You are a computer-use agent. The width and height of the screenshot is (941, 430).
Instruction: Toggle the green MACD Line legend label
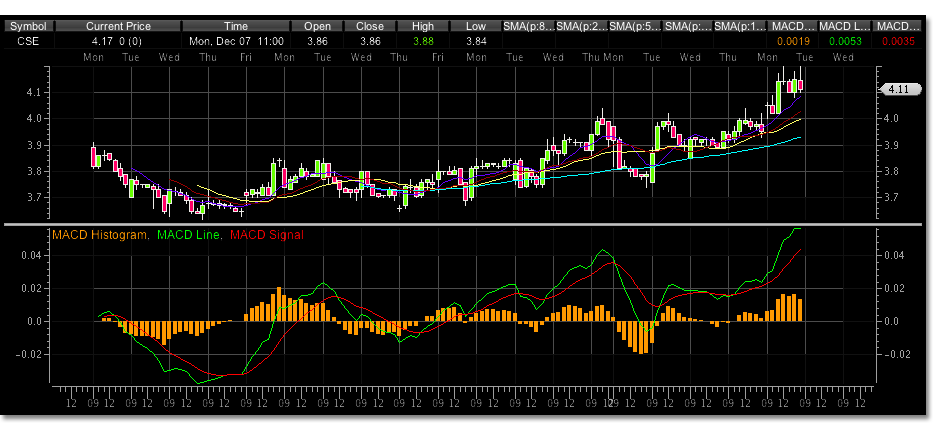pos(193,235)
